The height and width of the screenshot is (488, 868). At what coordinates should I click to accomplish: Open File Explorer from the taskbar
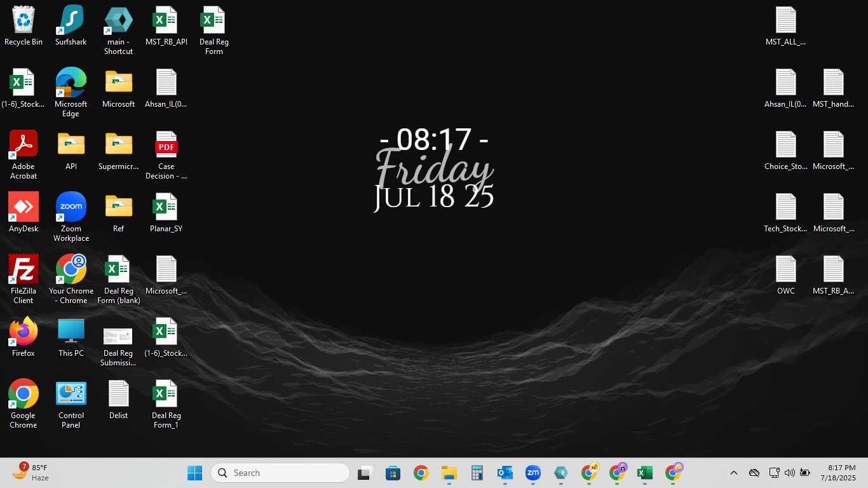(x=449, y=473)
